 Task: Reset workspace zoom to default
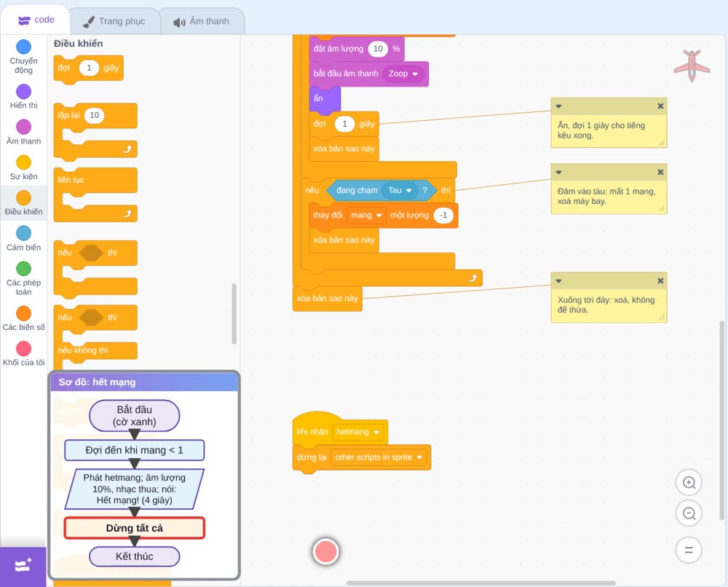(689, 551)
